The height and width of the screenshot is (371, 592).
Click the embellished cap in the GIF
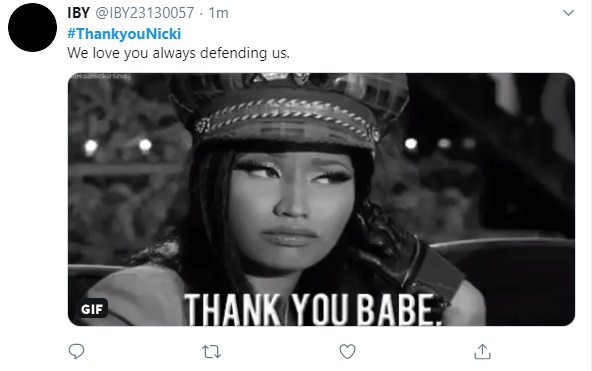point(289,111)
